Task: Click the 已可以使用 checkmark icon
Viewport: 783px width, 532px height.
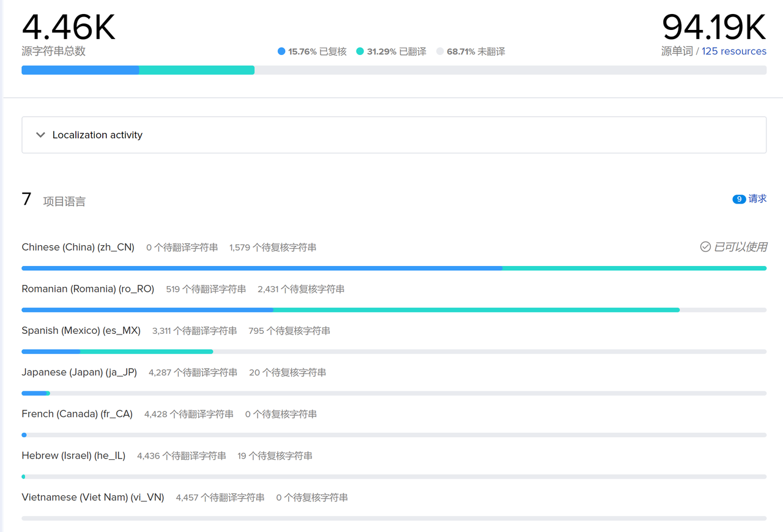Action: tap(705, 246)
